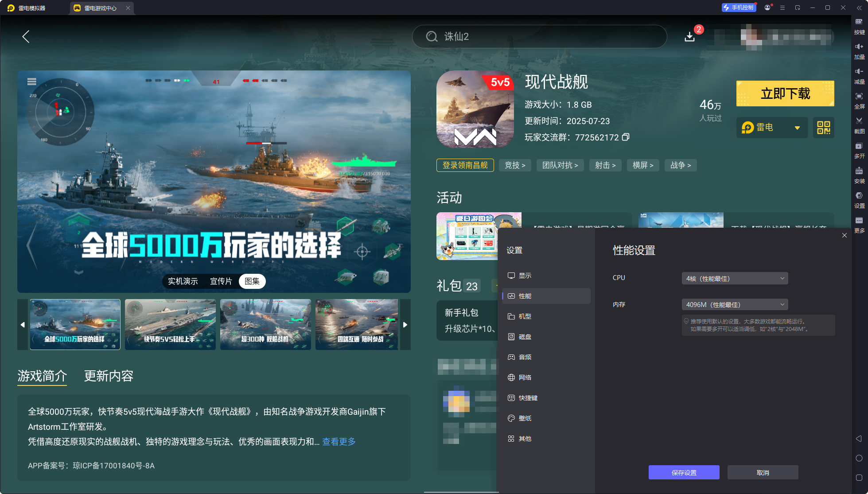
Task: Open the 竞技 tag
Action: point(515,165)
